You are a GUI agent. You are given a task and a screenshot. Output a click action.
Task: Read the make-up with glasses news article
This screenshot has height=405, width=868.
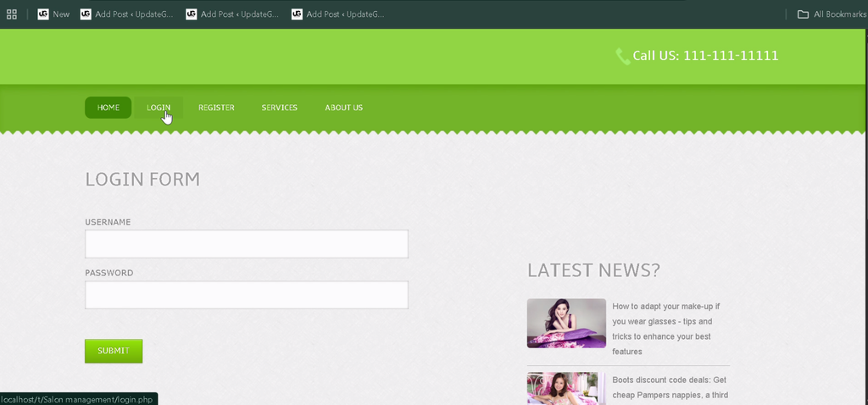666,329
